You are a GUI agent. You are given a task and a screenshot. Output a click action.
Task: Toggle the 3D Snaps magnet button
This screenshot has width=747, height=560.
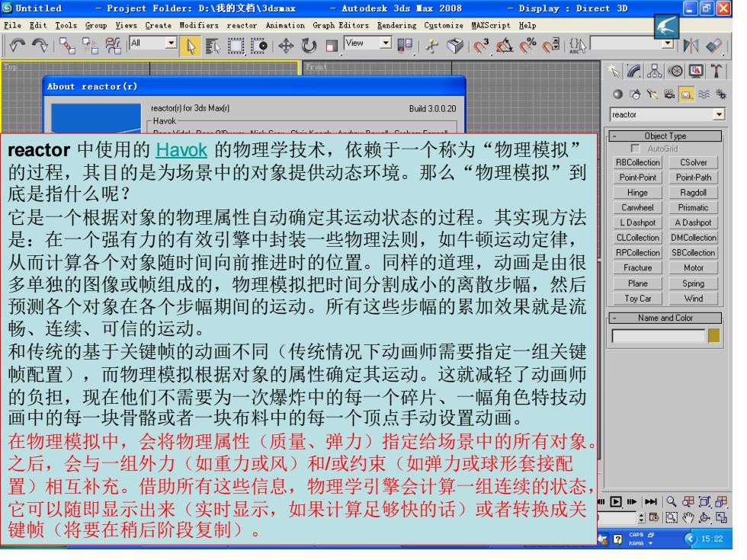[482, 46]
